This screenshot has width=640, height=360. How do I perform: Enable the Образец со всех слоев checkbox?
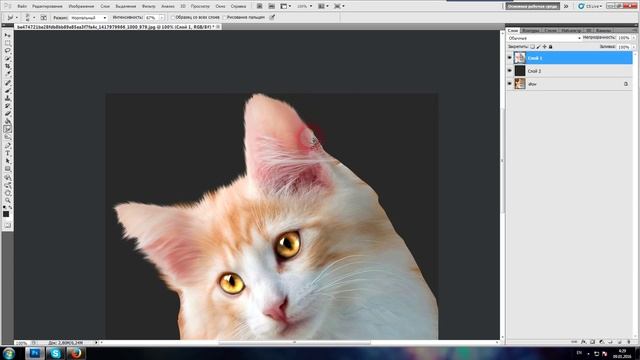tap(173, 18)
